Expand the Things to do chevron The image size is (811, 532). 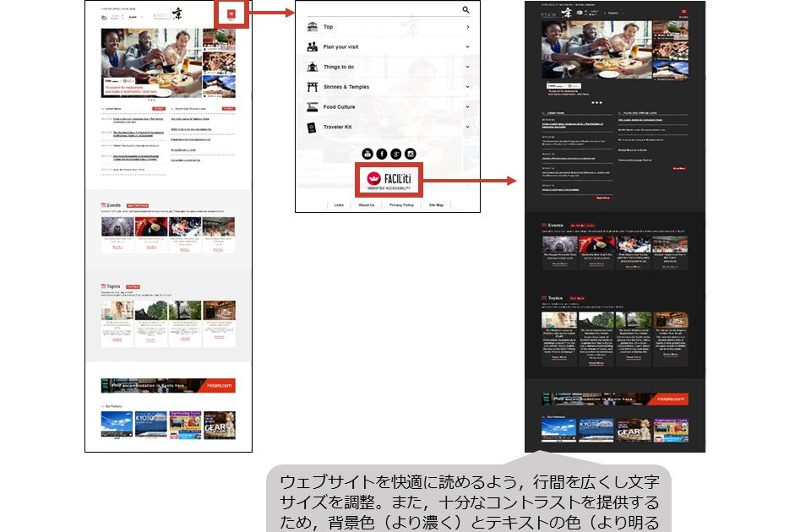(467, 67)
